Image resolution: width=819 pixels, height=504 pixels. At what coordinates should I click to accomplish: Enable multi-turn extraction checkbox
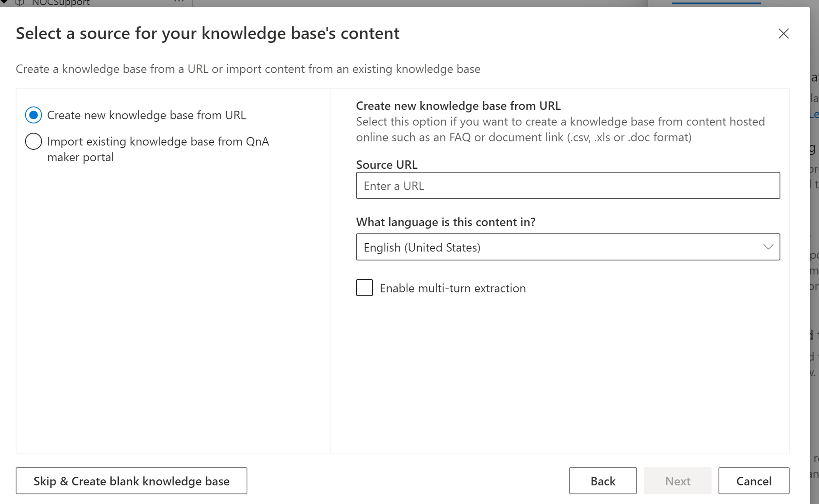364,288
